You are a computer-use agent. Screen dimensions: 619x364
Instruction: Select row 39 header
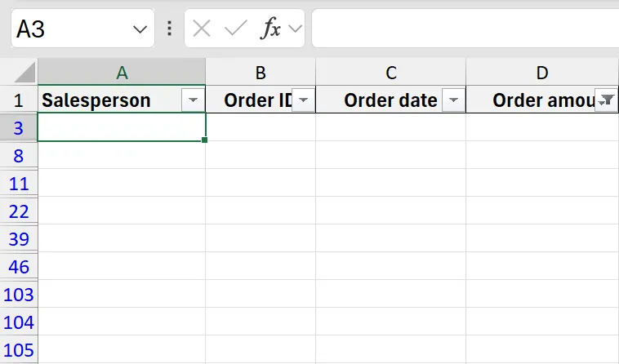[19, 238]
